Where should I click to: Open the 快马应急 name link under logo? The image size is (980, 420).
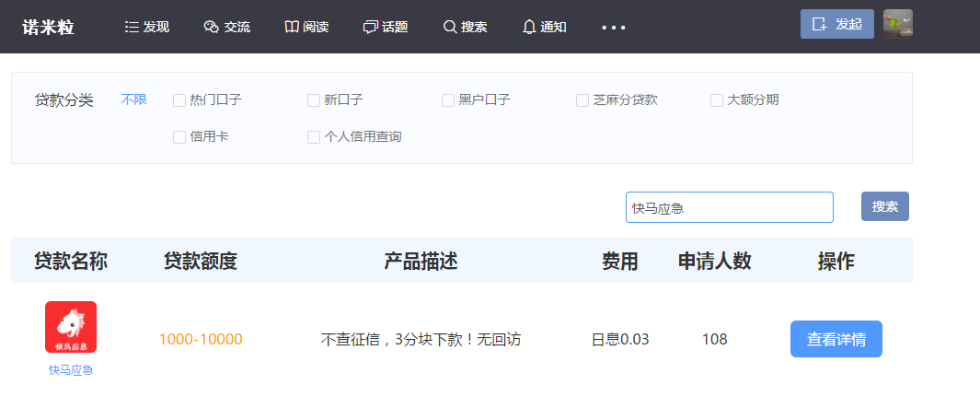coord(71,370)
